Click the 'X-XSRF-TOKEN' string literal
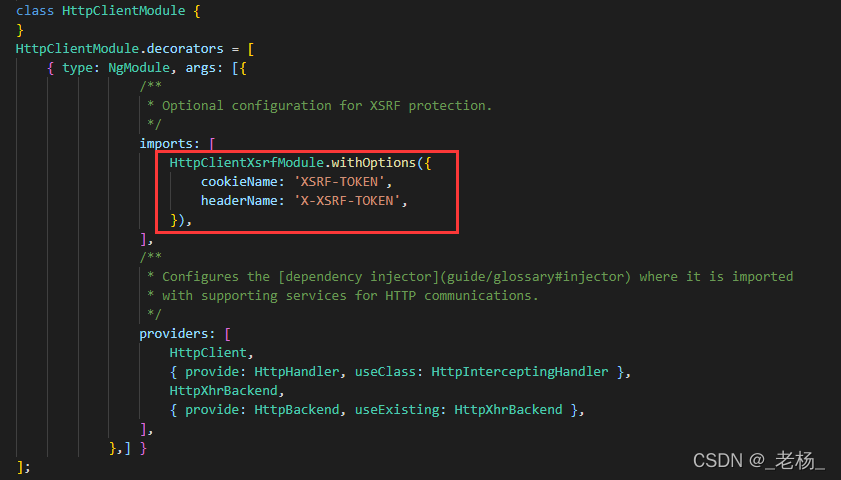Screen dimensions: 841x480 (347, 201)
